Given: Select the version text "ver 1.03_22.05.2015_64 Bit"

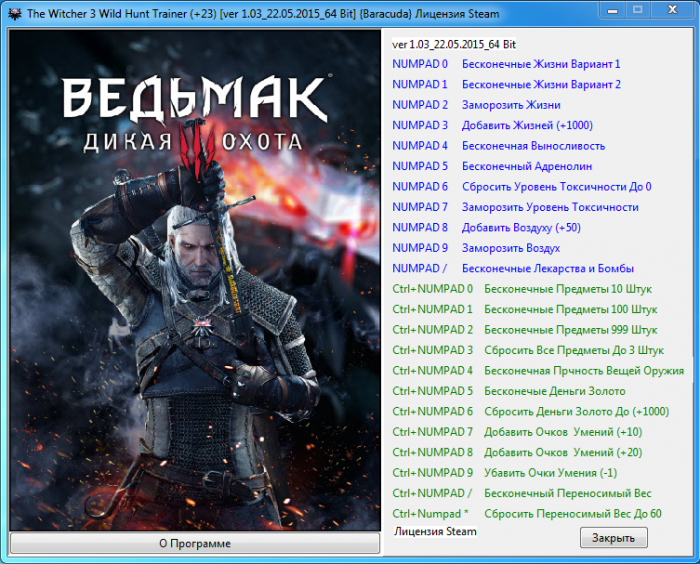Looking at the screenshot, I should point(454,44).
